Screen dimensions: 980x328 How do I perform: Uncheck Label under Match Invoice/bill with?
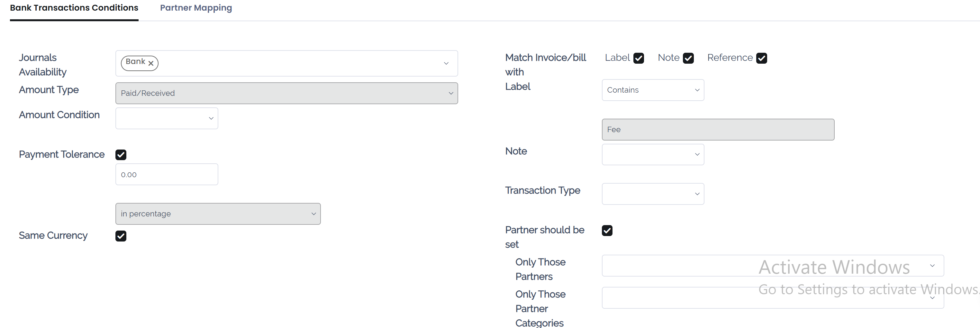coord(638,58)
